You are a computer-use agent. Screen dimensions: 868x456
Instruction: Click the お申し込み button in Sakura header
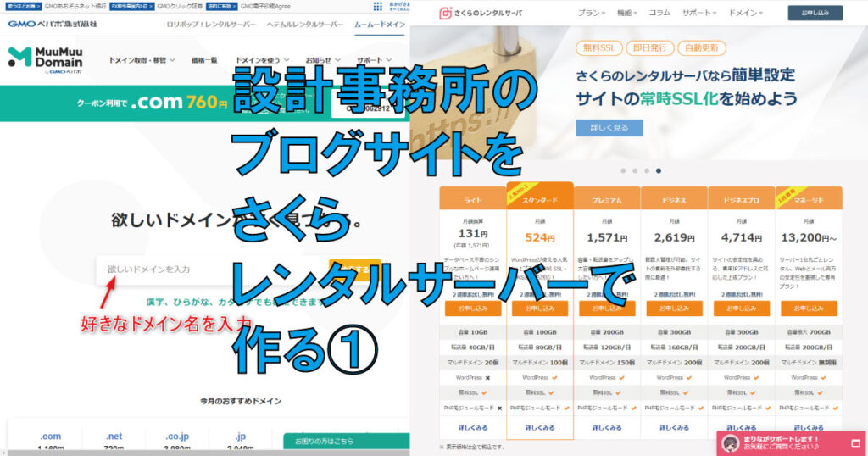pos(815,13)
